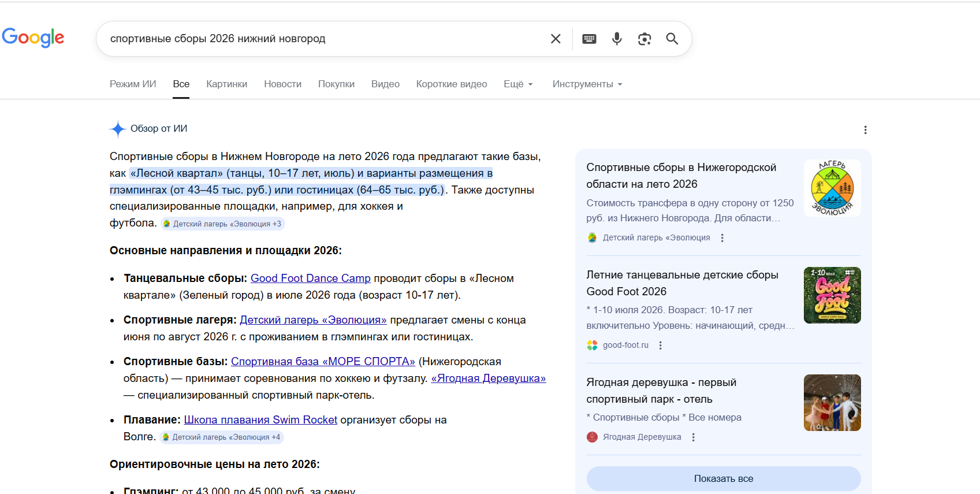Open the «Ягодная Деревушка» link
Image resolution: width=980 pixels, height=494 pixels.
[489, 378]
